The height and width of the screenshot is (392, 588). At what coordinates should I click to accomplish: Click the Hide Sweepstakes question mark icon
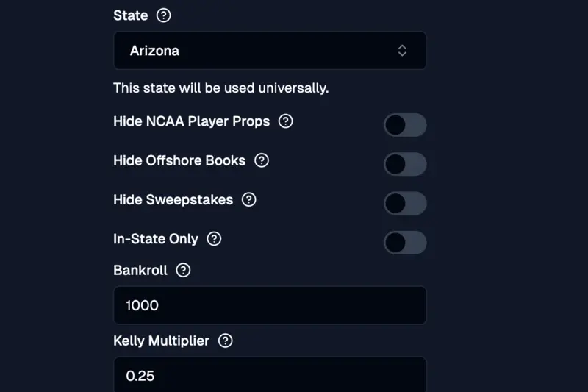(249, 199)
